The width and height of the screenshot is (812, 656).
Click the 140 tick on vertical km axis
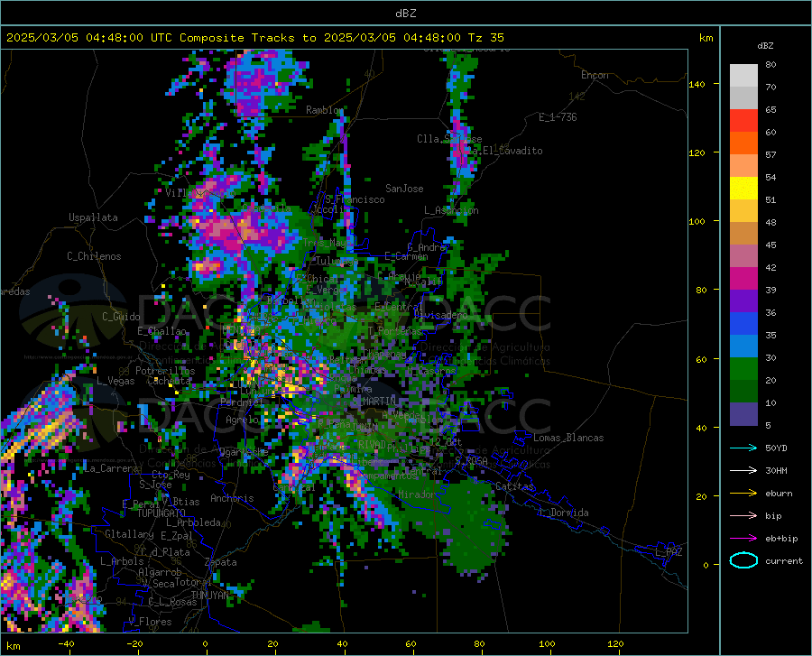click(697, 84)
